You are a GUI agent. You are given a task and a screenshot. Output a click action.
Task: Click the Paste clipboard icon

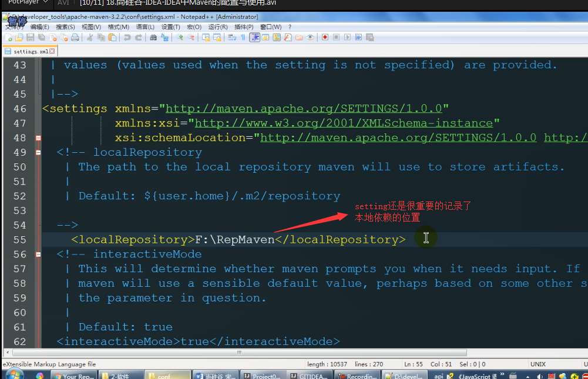point(112,38)
